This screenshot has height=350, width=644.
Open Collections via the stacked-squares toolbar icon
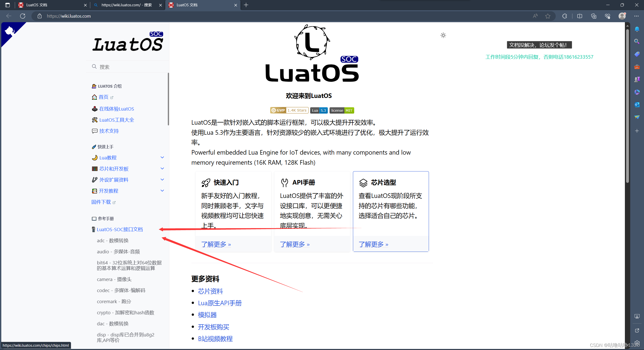(x=594, y=16)
